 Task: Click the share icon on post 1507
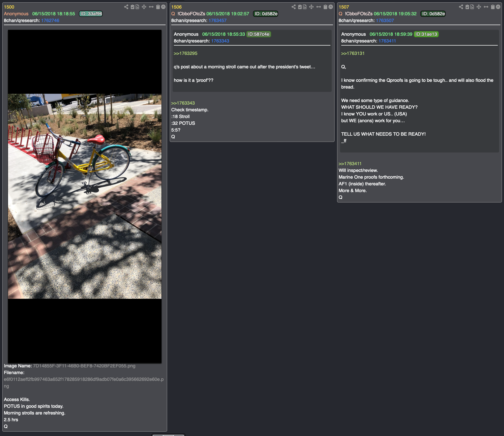point(461,7)
